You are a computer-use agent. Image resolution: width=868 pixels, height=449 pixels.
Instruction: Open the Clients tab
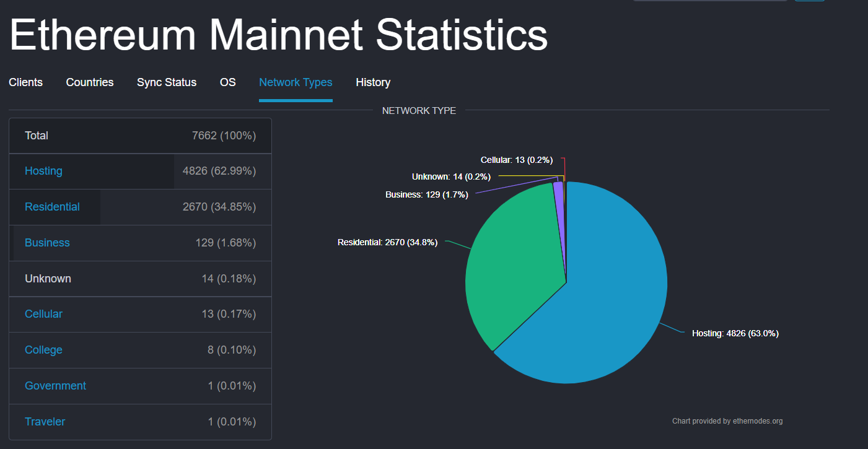click(x=26, y=82)
